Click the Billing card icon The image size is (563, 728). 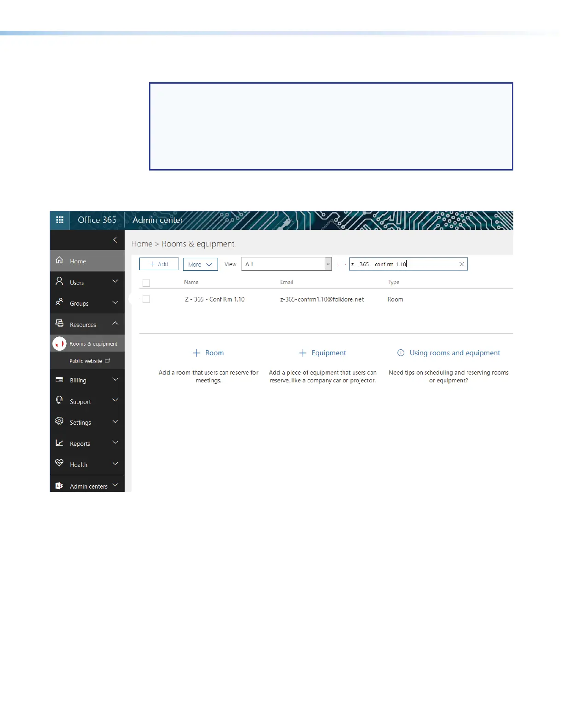pos(59,380)
